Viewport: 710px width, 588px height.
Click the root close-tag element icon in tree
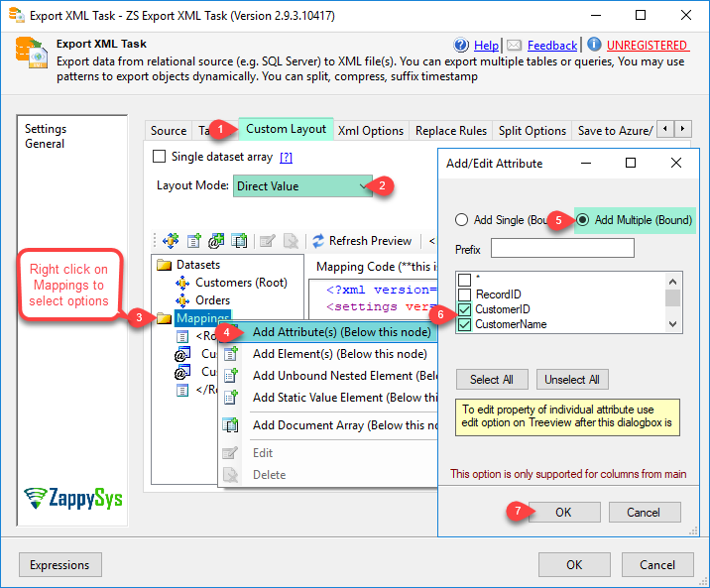(x=182, y=390)
